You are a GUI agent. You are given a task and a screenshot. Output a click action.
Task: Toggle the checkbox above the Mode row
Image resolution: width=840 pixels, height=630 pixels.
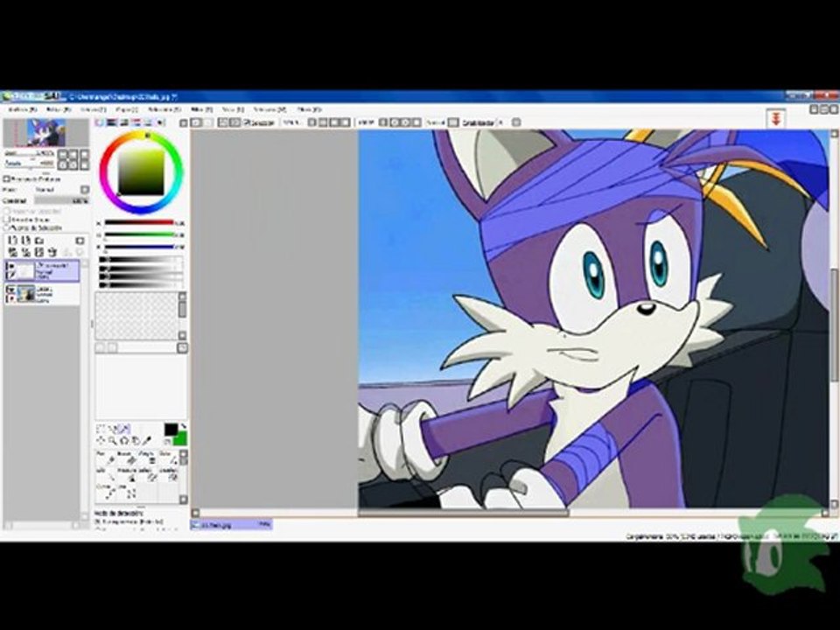(x=6, y=178)
